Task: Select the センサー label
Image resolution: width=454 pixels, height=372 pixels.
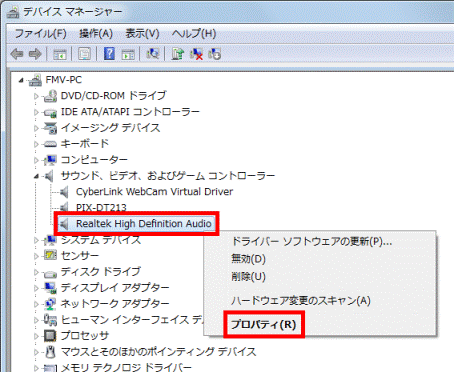Action: (x=80, y=255)
